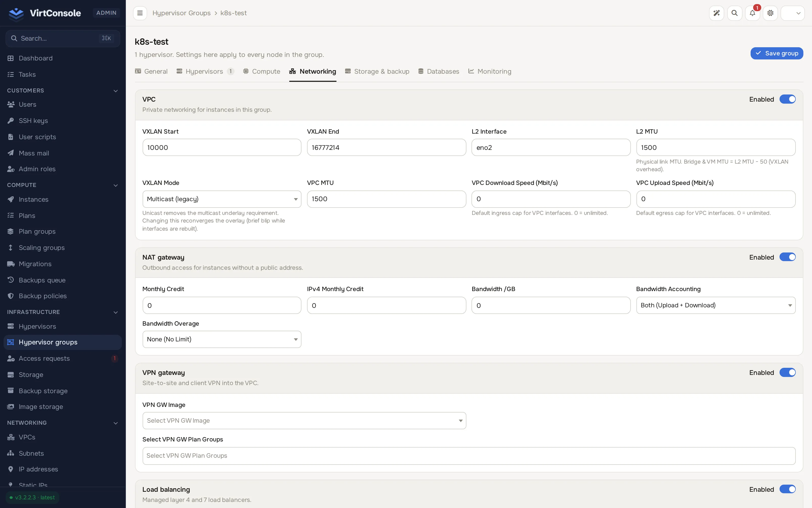Click the magic wand icon in top bar
Viewport: 812px width, 508px height.
[716, 13]
